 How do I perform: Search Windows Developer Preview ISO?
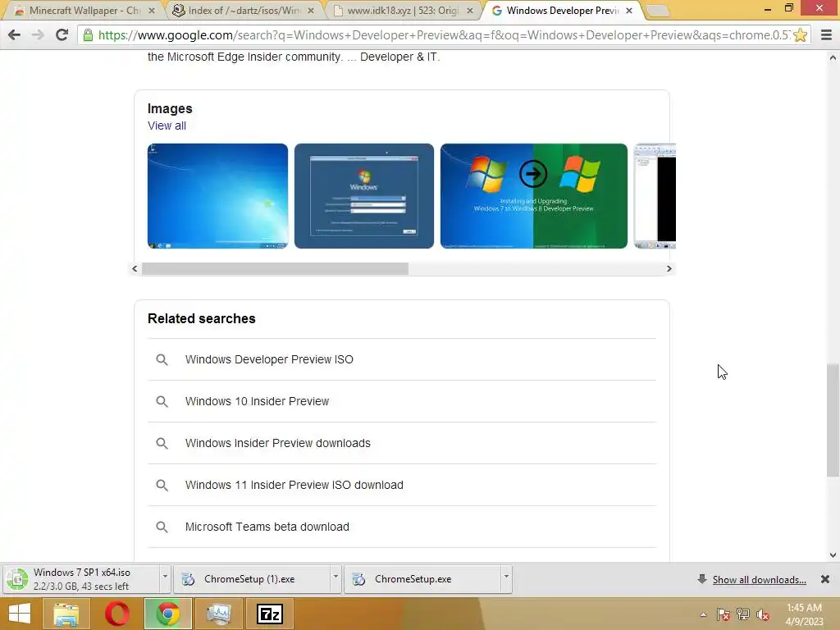[402, 359]
